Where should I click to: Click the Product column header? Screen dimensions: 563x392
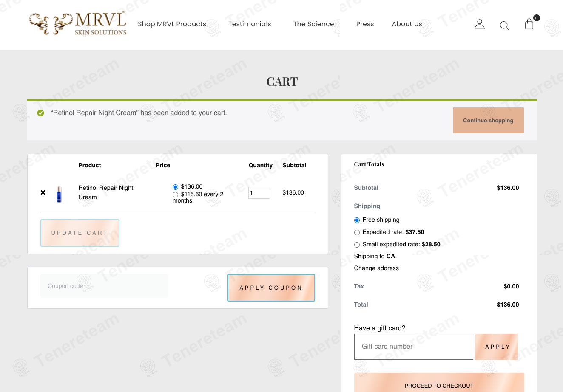90,165
